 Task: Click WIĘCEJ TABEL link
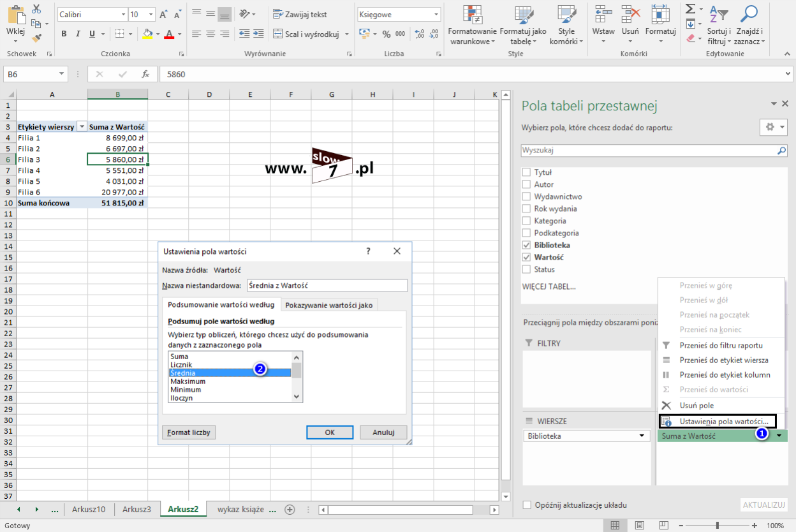(x=549, y=286)
